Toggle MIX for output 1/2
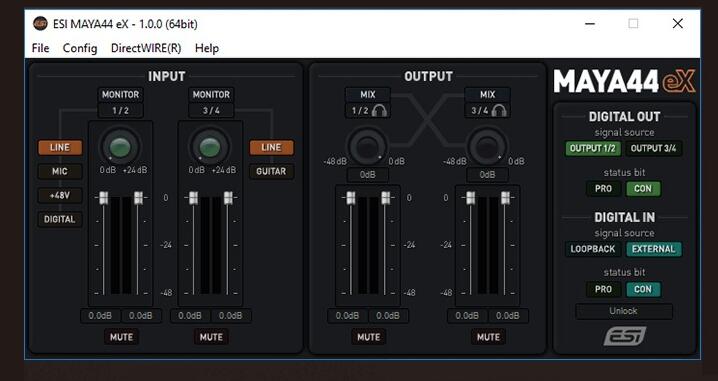This screenshot has height=381, width=718. [368, 95]
